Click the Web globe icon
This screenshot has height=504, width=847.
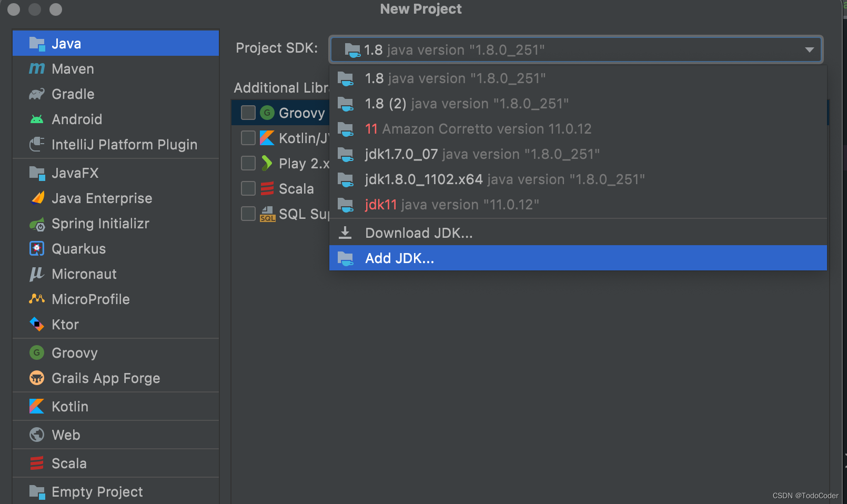[x=37, y=435]
